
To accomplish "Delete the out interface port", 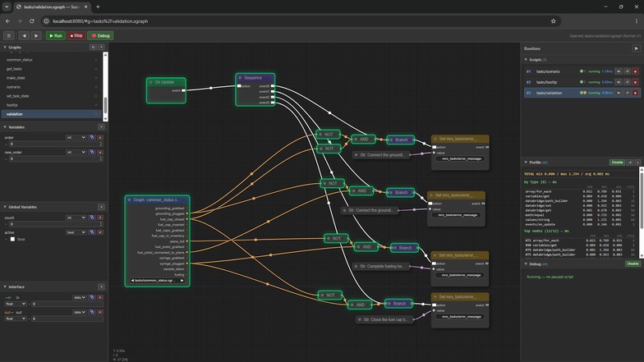I will pos(100,312).
